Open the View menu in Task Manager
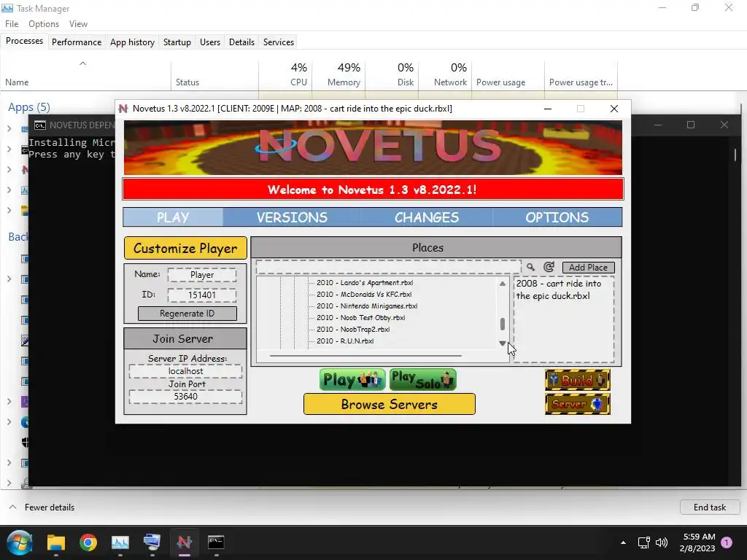The width and height of the screenshot is (747, 560). [x=78, y=24]
